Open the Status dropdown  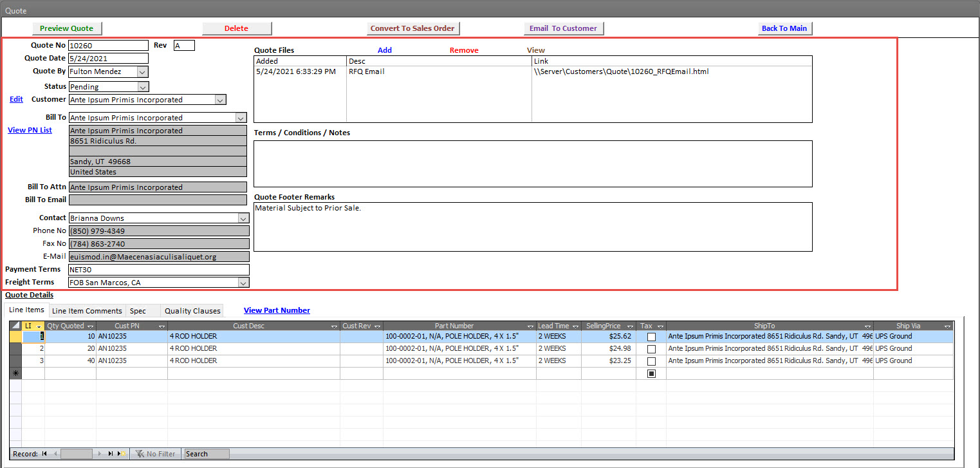point(142,86)
